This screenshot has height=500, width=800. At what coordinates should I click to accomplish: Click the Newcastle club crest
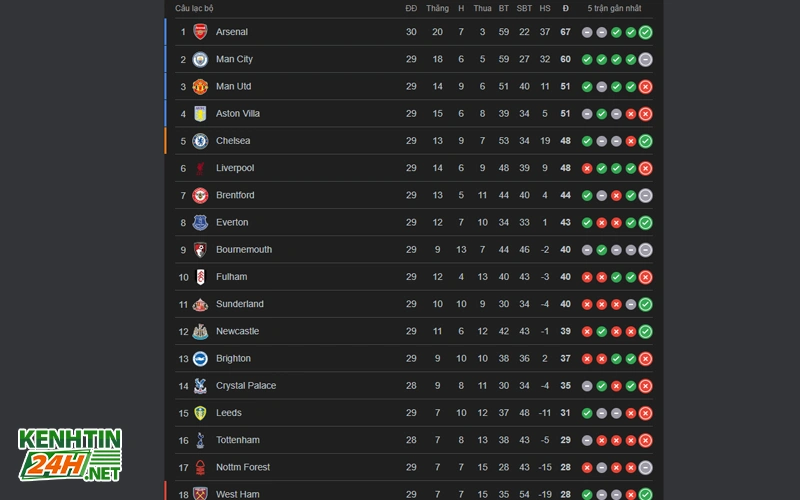(200, 331)
